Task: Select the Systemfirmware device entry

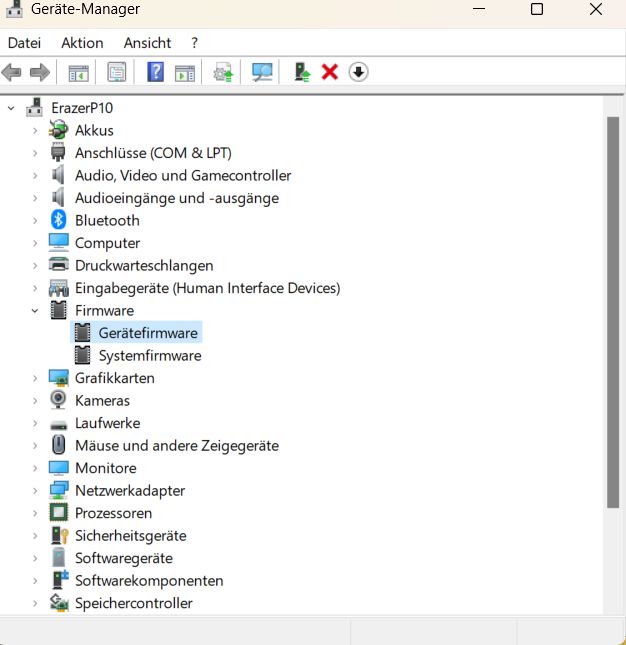Action: [x=149, y=356]
